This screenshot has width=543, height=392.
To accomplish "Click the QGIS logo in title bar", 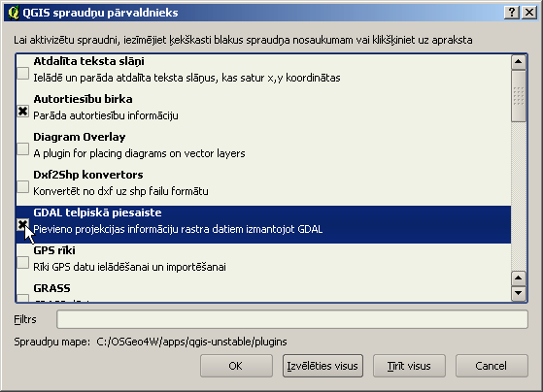I will (x=14, y=13).
